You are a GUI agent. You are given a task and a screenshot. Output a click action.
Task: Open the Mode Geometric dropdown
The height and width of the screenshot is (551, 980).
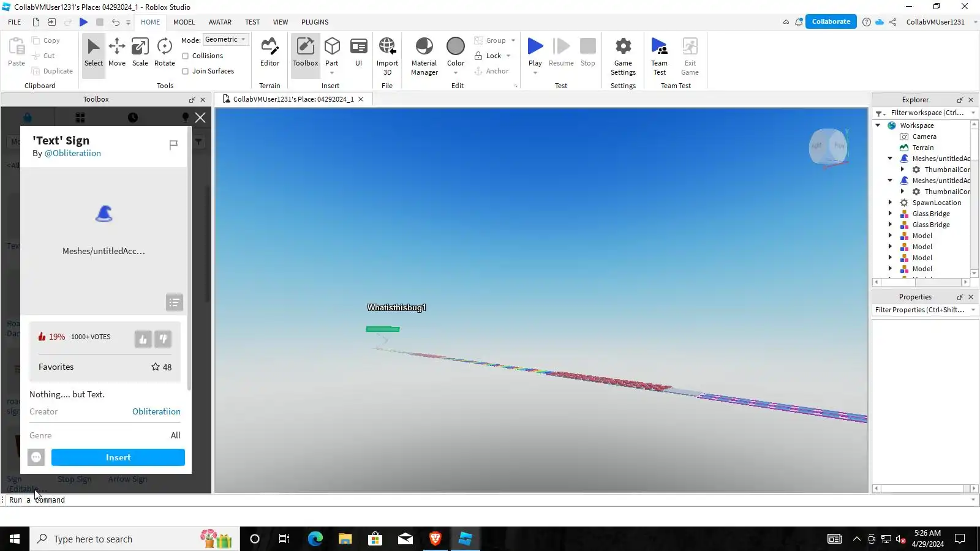pos(225,40)
